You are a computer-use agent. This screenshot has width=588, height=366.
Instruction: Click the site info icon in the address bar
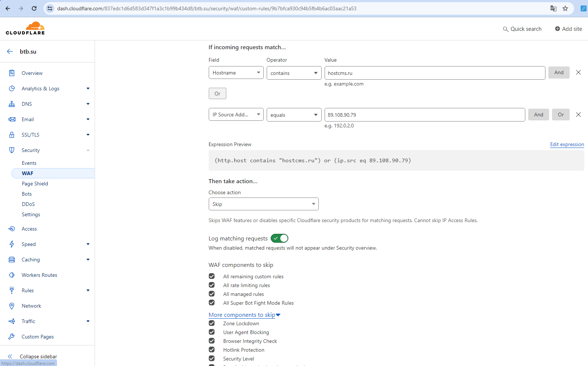point(50,8)
